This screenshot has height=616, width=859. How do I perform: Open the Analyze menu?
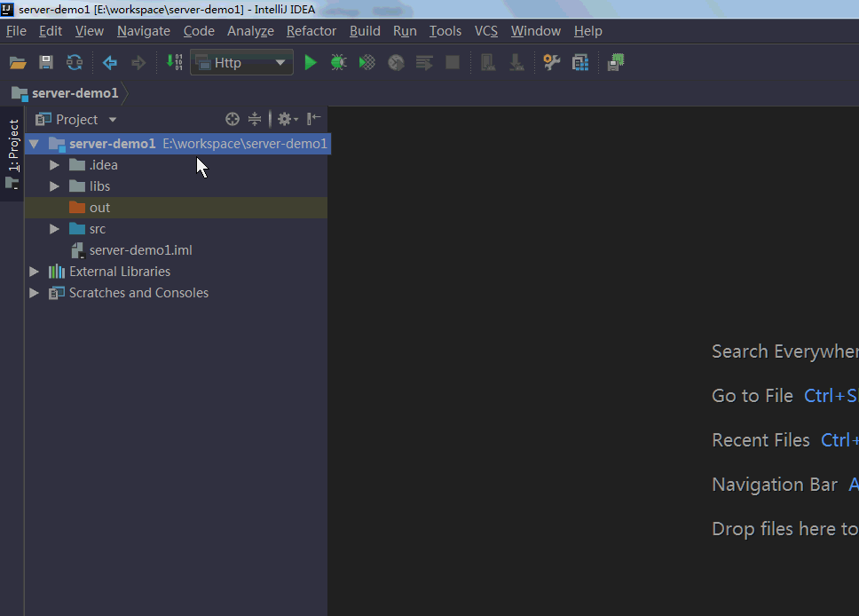tap(250, 31)
